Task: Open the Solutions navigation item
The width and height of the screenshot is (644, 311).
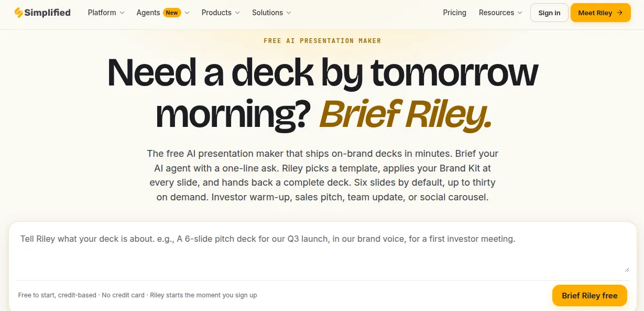Action: [x=267, y=13]
